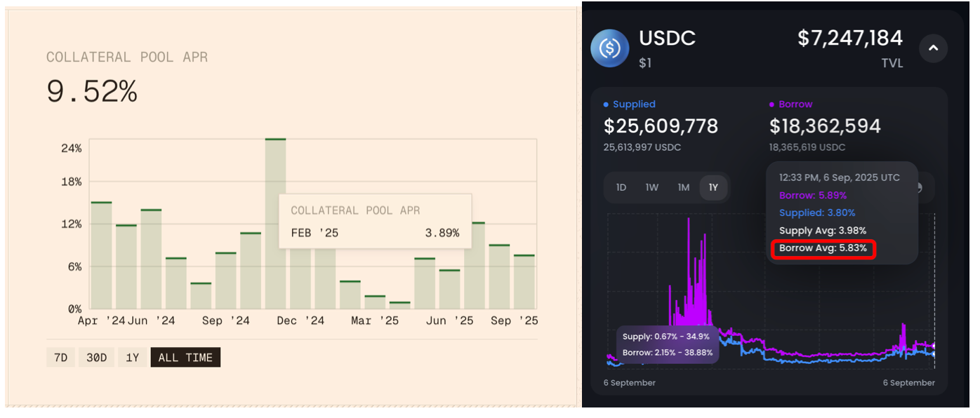Show the 7D collateral pool APR

coord(60,358)
